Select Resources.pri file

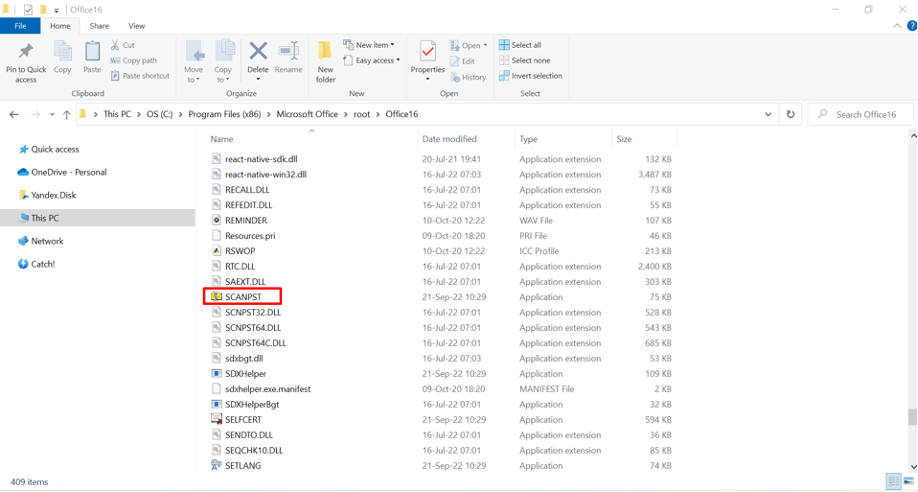tap(250, 235)
